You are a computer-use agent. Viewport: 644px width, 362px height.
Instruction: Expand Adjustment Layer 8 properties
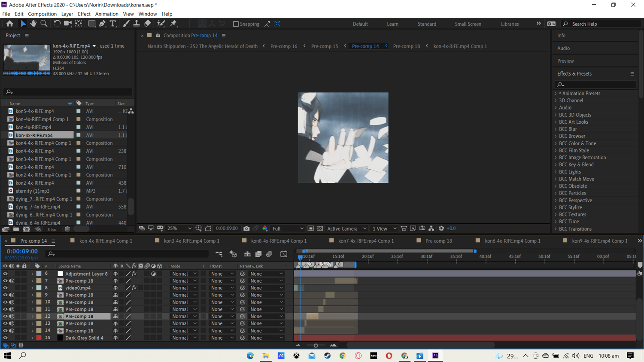(32, 274)
